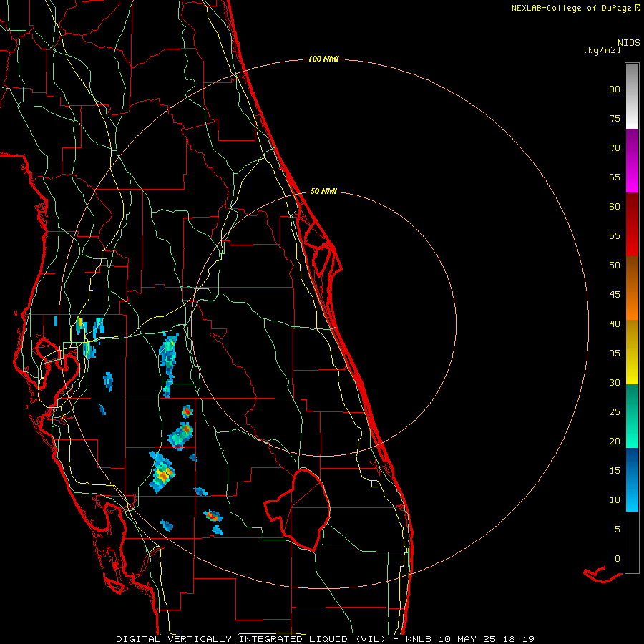Click the 75 value on the scale
Screen dimensions: 644x644
[x=615, y=118]
